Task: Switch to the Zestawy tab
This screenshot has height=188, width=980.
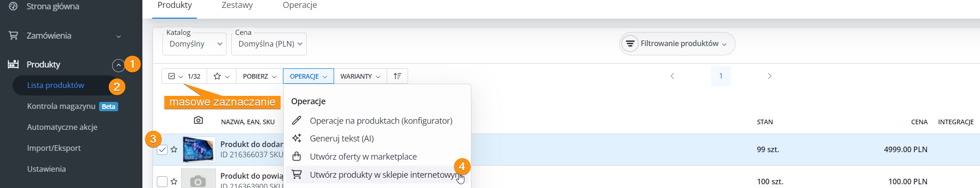Action: [237, 5]
